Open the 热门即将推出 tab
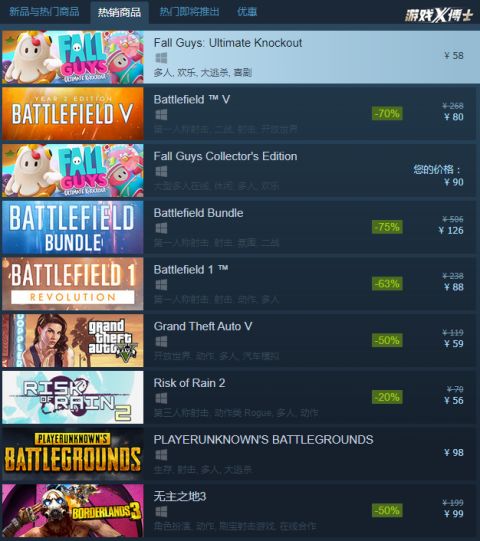This screenshot has width=480, height=541. 189,12
